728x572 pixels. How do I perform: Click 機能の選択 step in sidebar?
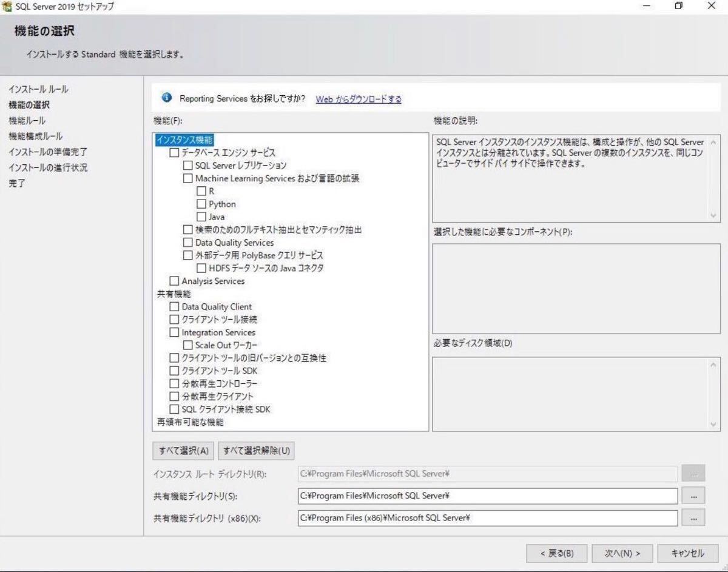pyautogui.click(x=29, y=105)
